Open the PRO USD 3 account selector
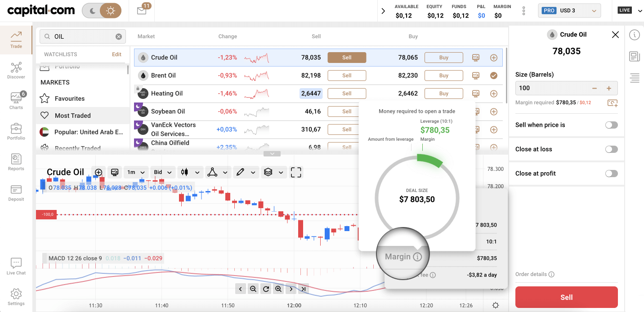The image size is (644, 312). pyautogui.click(x=569, y=10)
